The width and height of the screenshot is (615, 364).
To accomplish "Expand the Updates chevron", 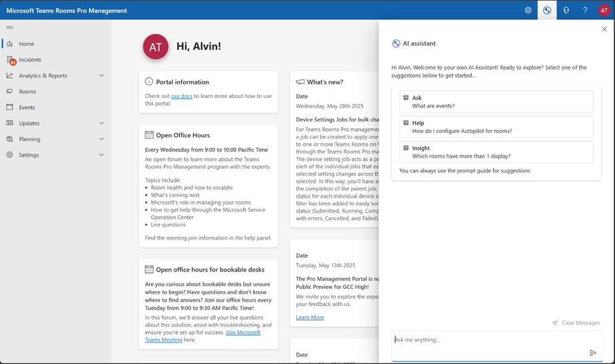I will click(x=102, y=123).
